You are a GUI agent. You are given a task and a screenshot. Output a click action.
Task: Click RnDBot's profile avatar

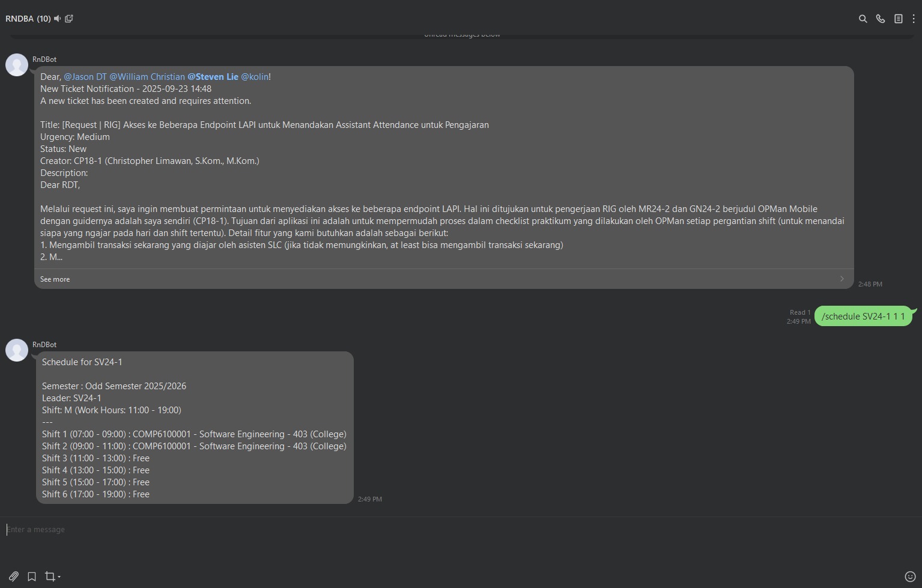pos(16,64)
